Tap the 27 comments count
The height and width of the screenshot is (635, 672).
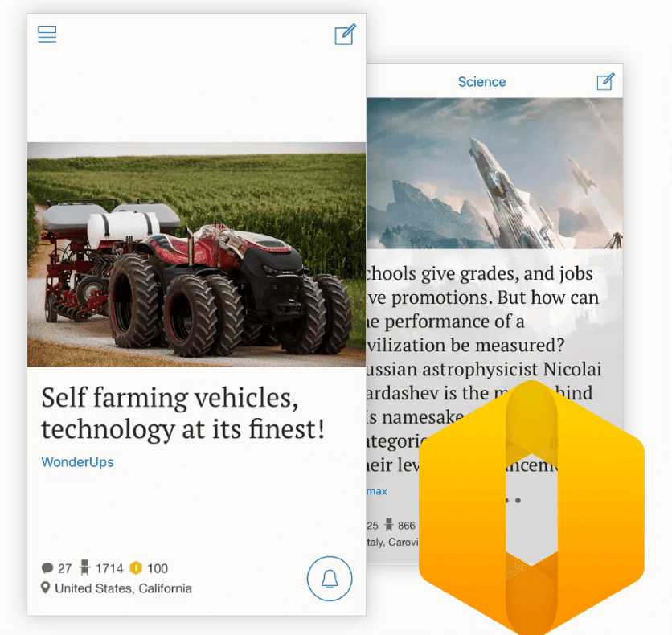(x=65, y=568)
